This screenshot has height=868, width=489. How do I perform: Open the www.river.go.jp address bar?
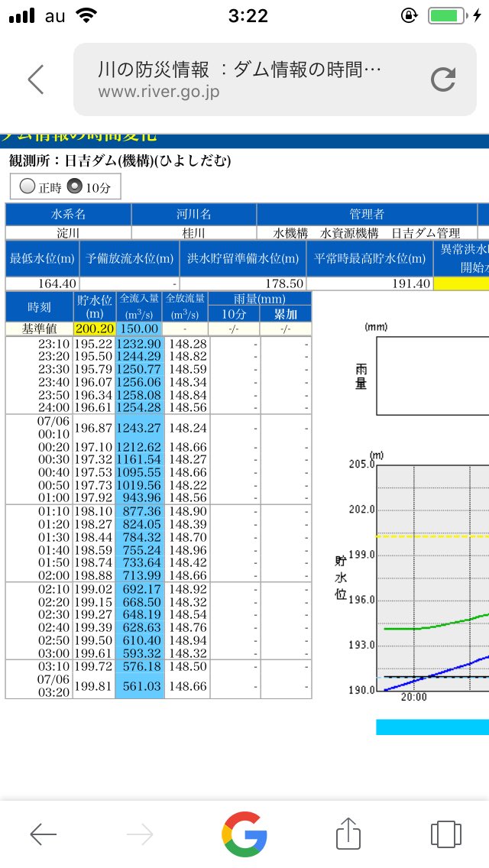[x=275, y=79]
